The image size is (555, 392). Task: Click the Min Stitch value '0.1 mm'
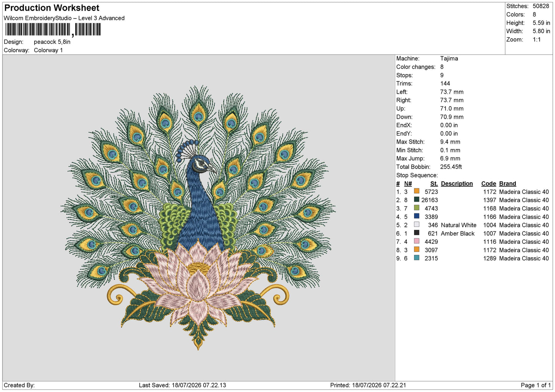[x=450, y=150]
